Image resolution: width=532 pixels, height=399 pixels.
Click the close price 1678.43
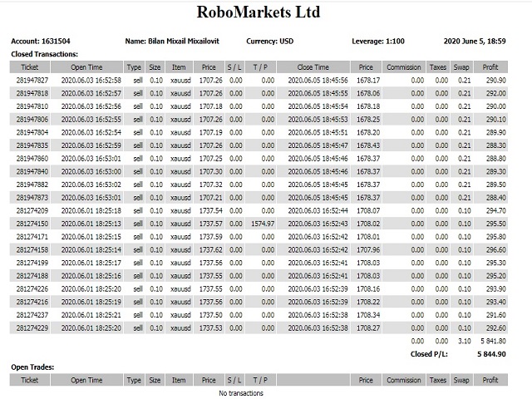coord(368,145)
